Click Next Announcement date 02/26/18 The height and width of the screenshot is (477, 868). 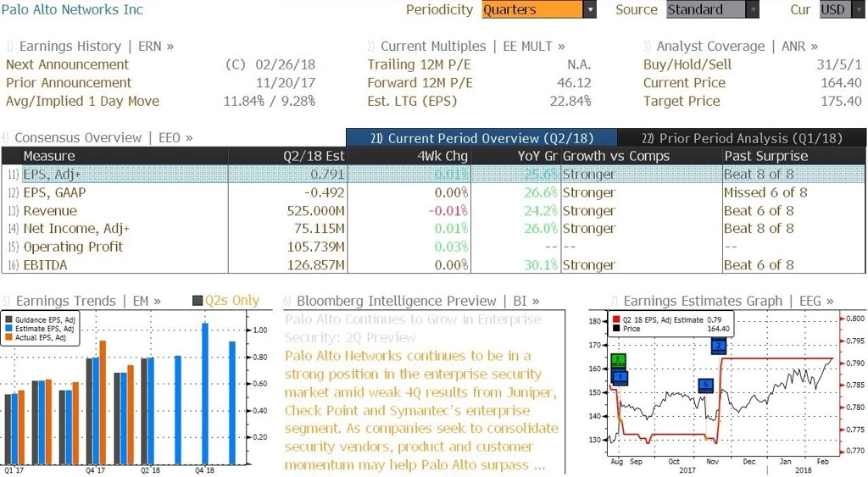(285, 64)
